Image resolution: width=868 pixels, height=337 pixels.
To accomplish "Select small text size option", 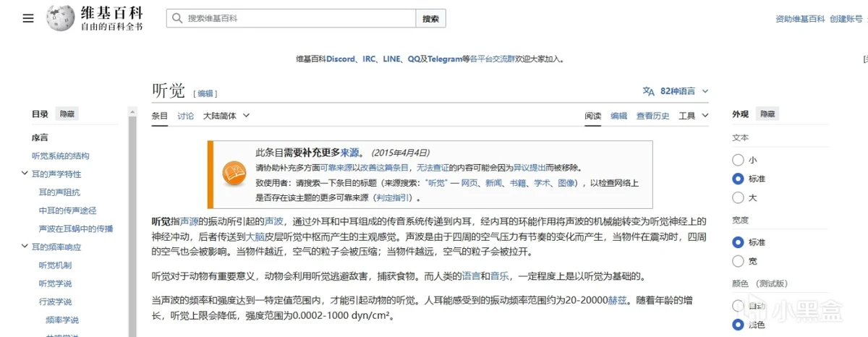I will (738, 160).
